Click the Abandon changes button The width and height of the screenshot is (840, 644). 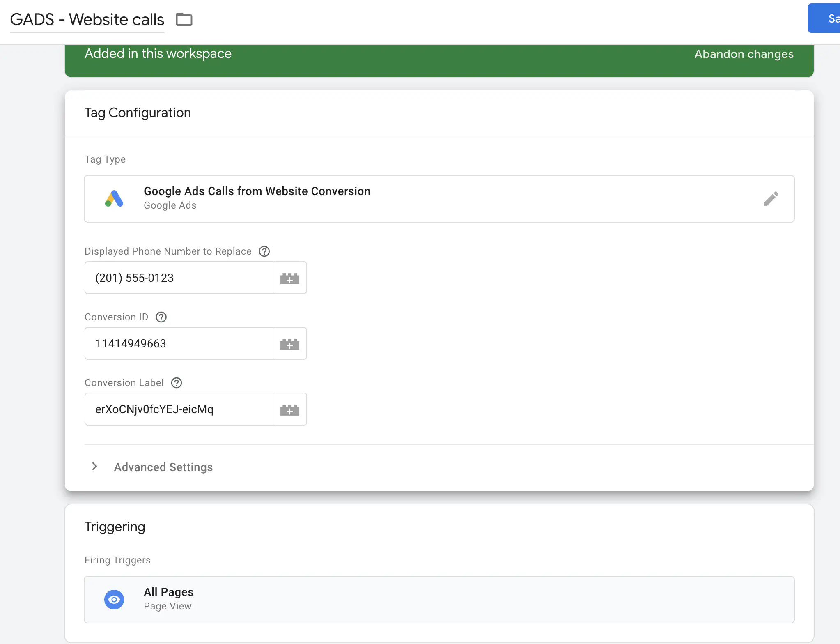(x=743, y=53)
